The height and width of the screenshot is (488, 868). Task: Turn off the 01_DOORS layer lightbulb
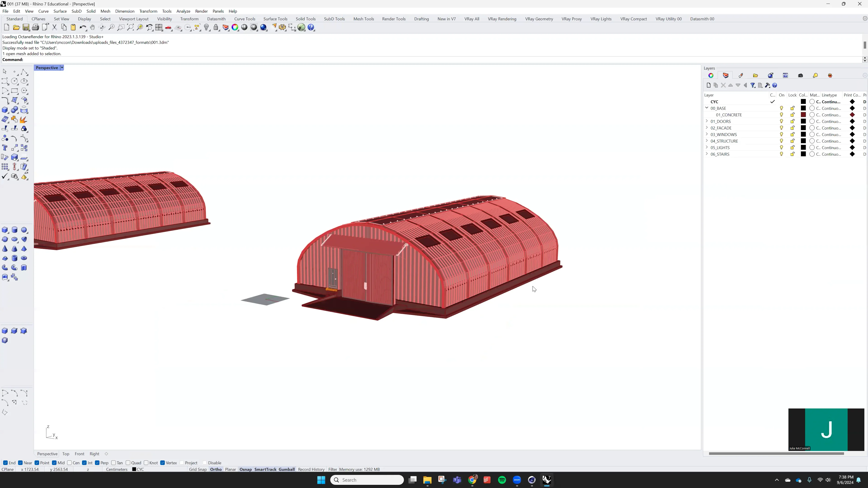tap(781, 122)
